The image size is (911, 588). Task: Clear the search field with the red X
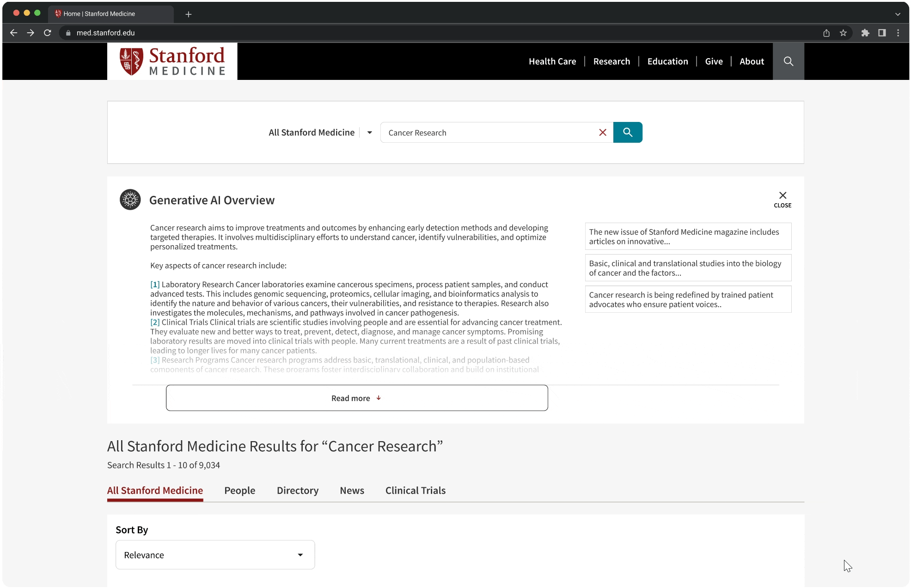[x=603, y=133]
